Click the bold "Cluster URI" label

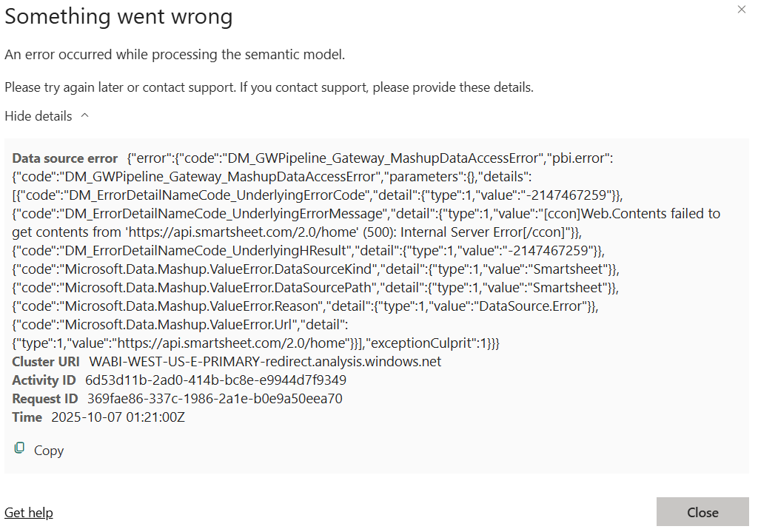pos(46,362)
